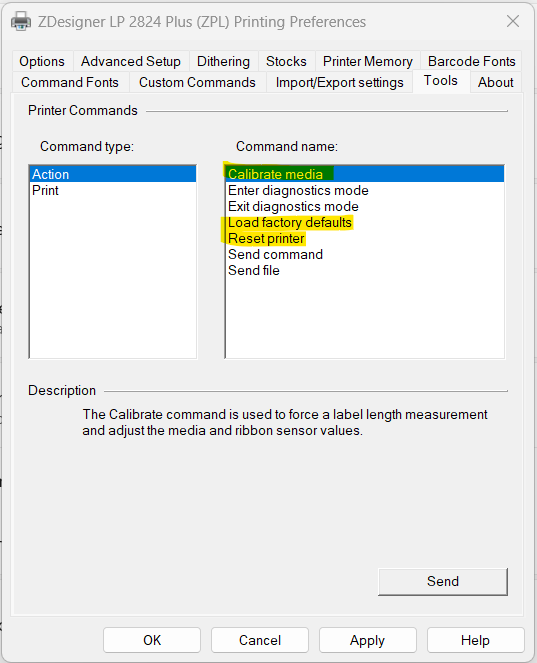Open the Command Fonts tab
Image resolution: width=537 pixels, height=663 pixels.
(70, 82)
